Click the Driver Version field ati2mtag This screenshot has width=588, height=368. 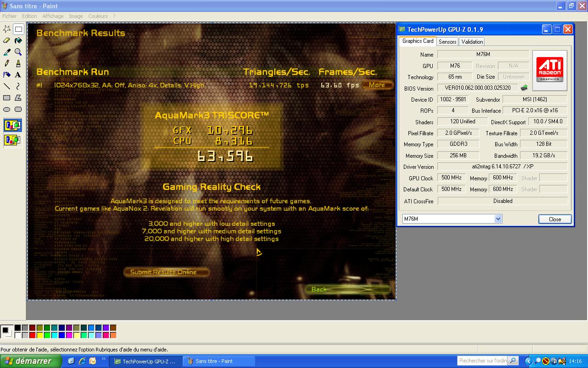pyautogui.click(x=503, y=167)
